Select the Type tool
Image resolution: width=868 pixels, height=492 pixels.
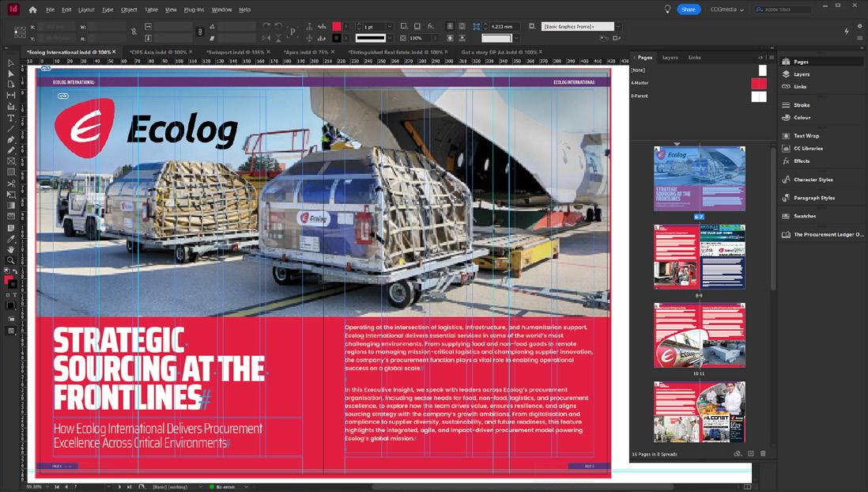[10, 118]
